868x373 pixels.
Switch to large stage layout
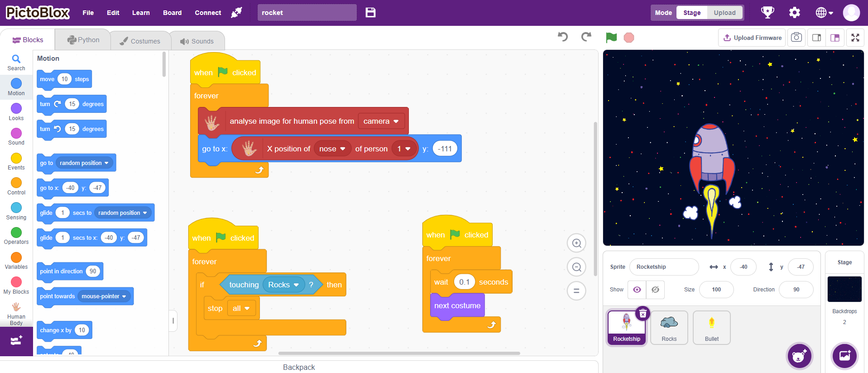(x=835, y=38)
